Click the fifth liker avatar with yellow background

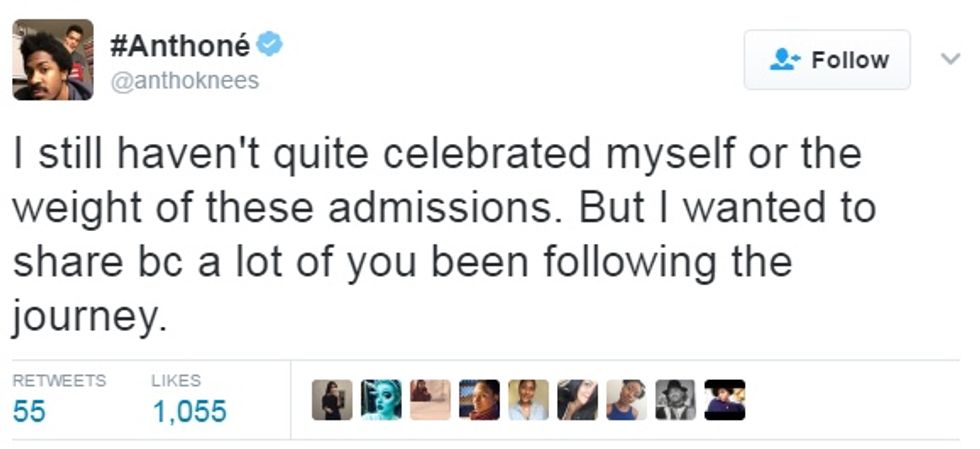tap(528, 400)
